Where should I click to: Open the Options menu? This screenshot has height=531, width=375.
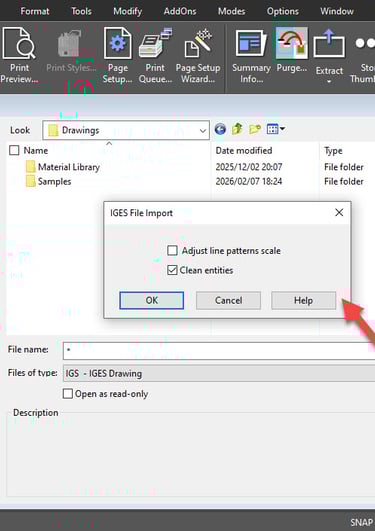pos(283,12)
